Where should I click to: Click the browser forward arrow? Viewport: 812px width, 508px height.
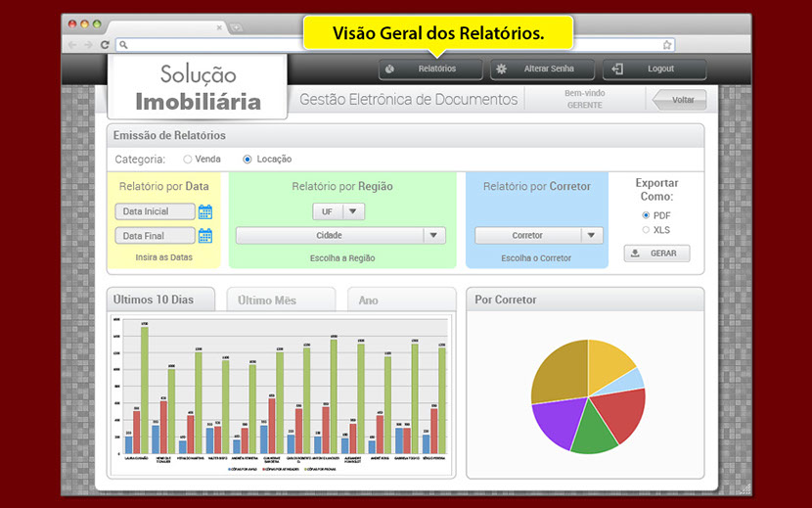coord(88,45)
